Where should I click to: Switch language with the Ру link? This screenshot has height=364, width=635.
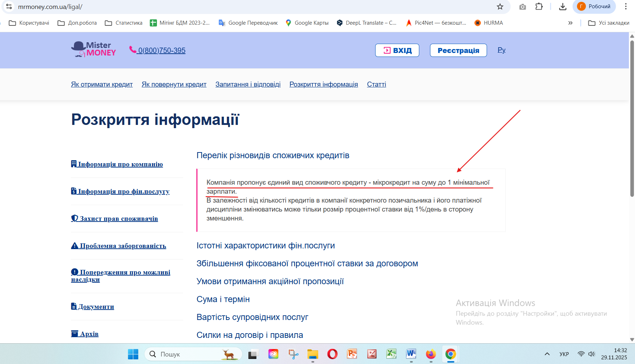tap(502, 50)
